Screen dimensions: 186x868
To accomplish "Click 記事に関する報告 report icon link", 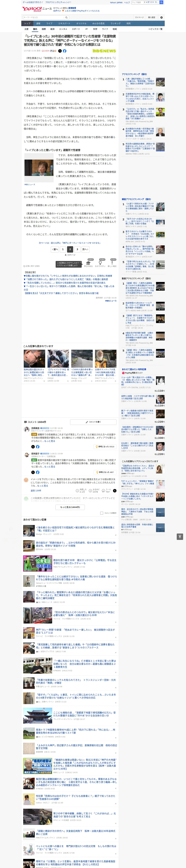I will [31, 266].
